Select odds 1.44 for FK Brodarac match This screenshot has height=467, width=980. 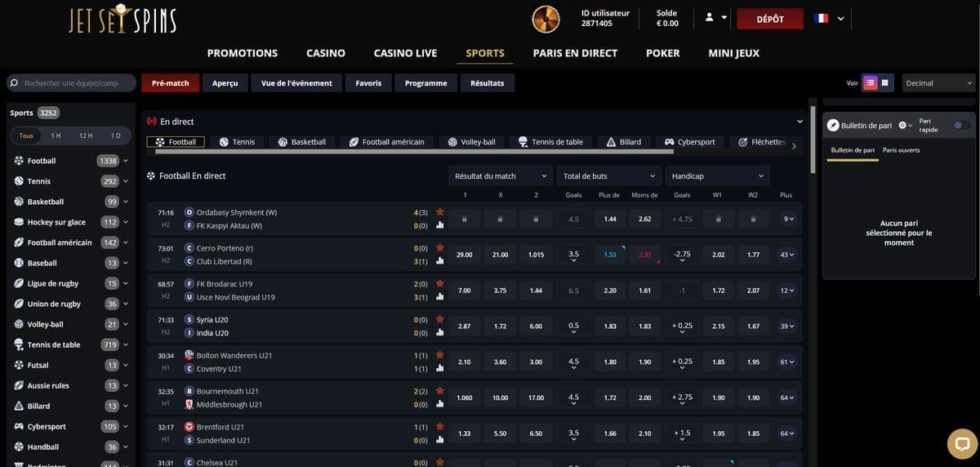click(x=536, y=291)
